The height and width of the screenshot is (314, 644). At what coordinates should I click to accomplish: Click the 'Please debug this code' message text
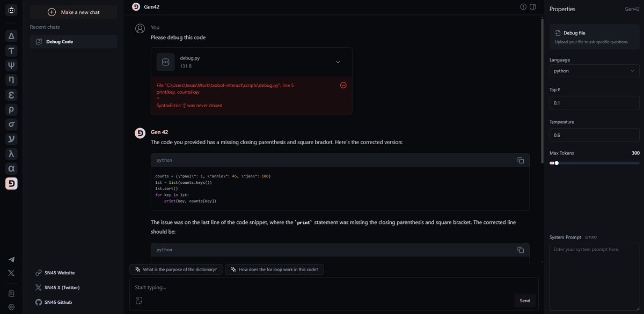coord(178,38)
